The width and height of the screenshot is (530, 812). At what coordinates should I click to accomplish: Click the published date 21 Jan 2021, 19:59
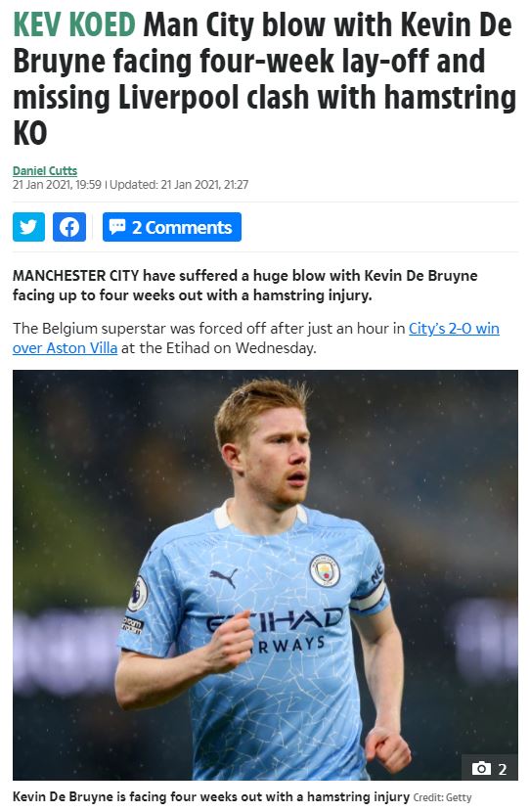[57, 184]
